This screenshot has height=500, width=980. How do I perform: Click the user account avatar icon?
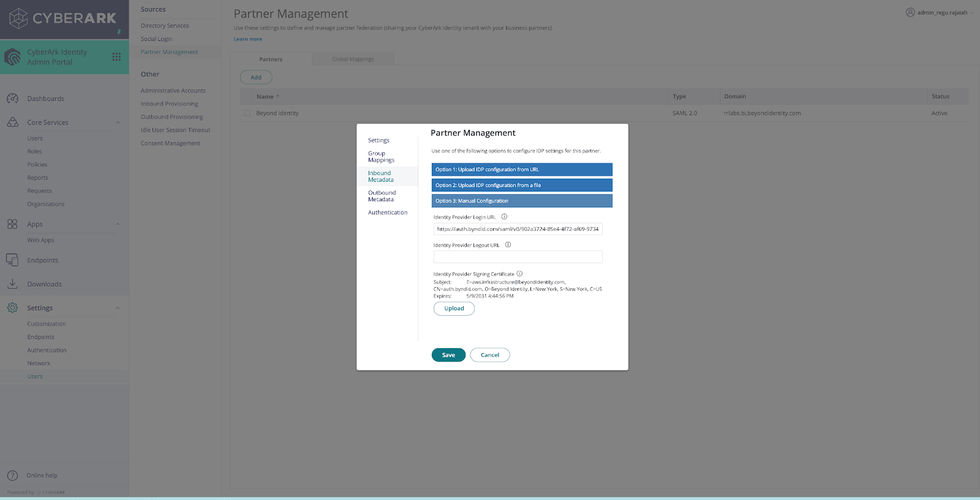click(910, 12)
